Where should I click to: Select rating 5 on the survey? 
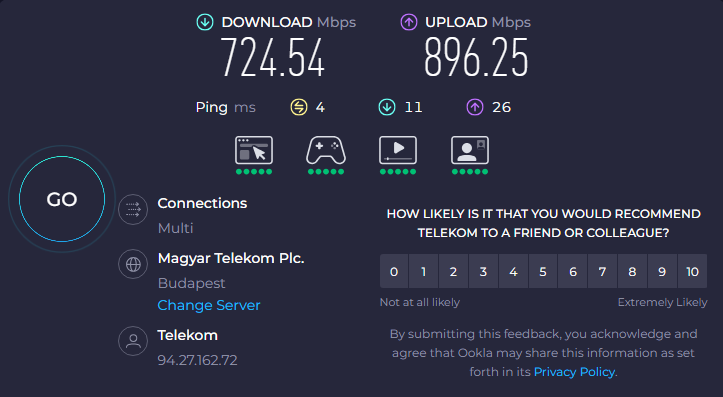[543, 271]
